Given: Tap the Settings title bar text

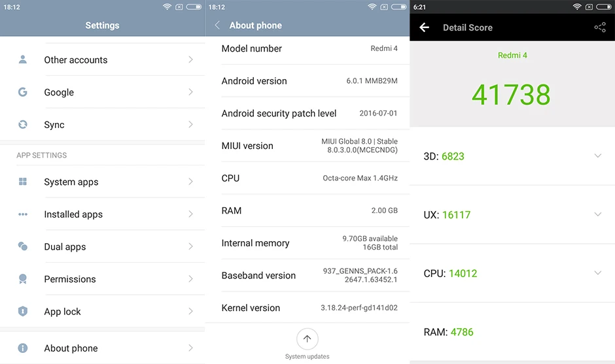Looking at the screenshot, I should click(x=102, y=25).
